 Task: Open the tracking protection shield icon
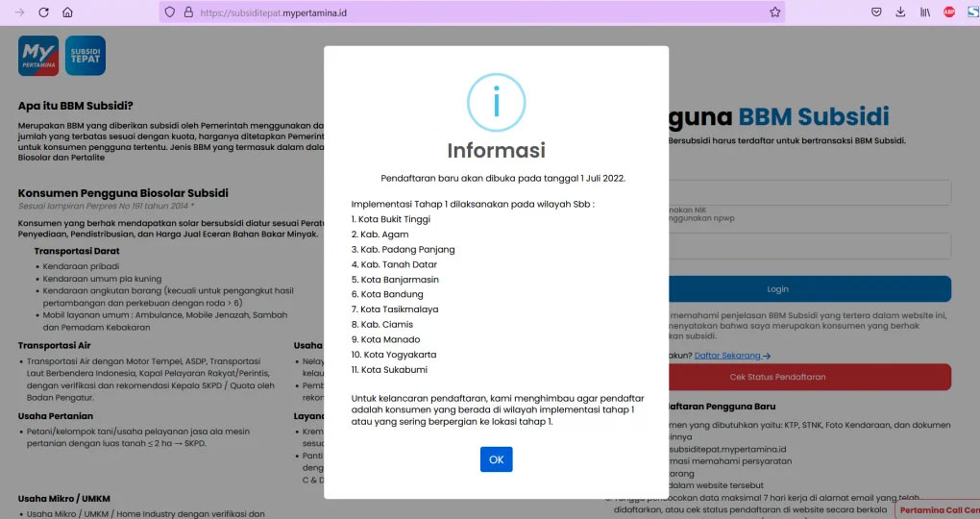tap(170, 12)
